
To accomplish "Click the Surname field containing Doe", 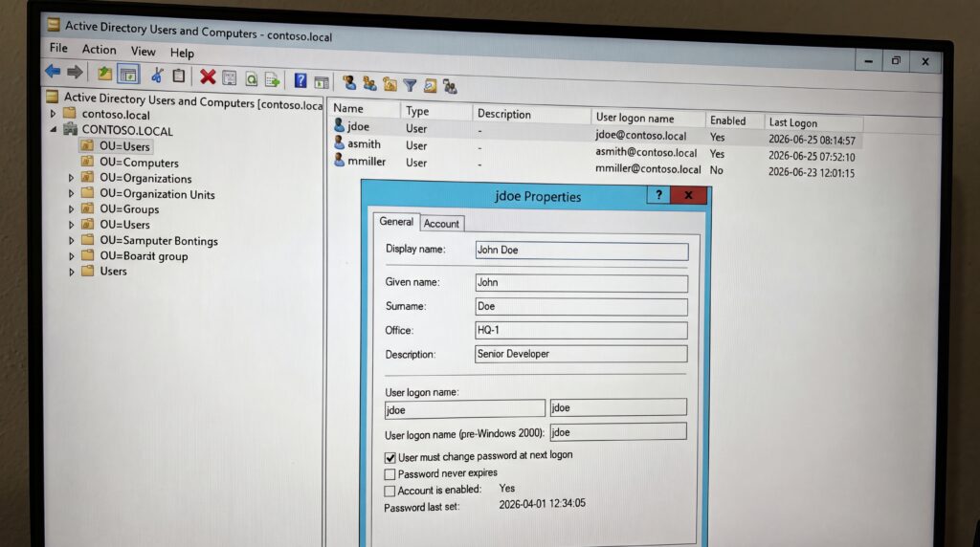I will (x=581, y=307).
